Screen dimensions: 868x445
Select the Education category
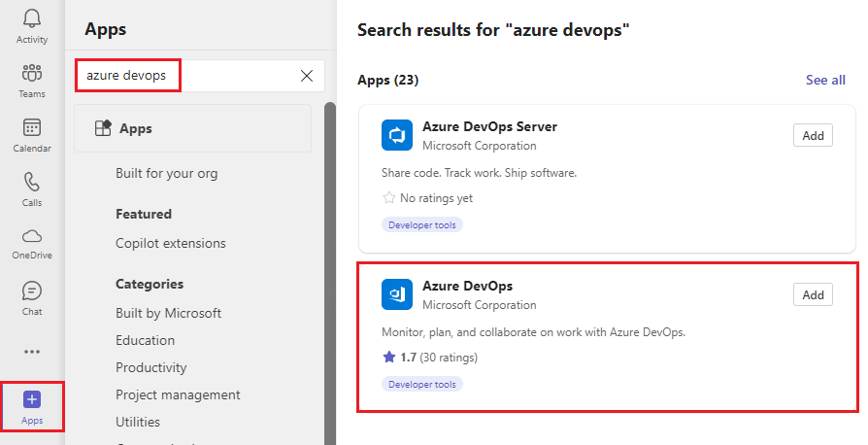tap(145, 340)
